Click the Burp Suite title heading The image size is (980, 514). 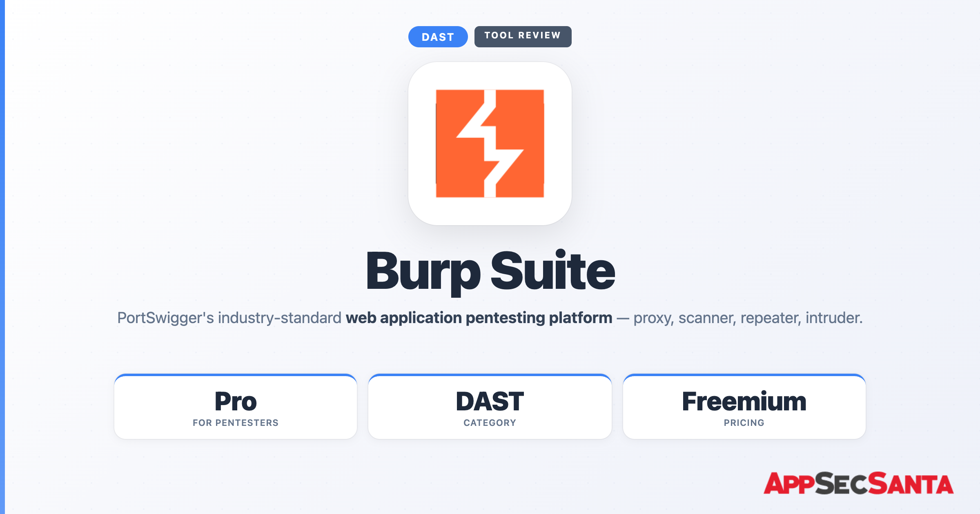click(x=490, y=271)
